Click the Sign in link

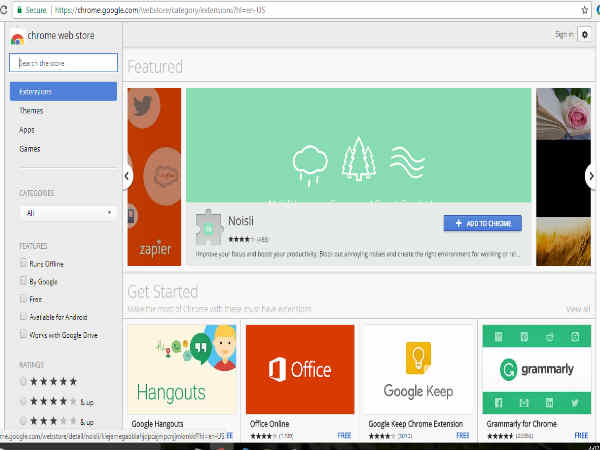coord(564,35)
